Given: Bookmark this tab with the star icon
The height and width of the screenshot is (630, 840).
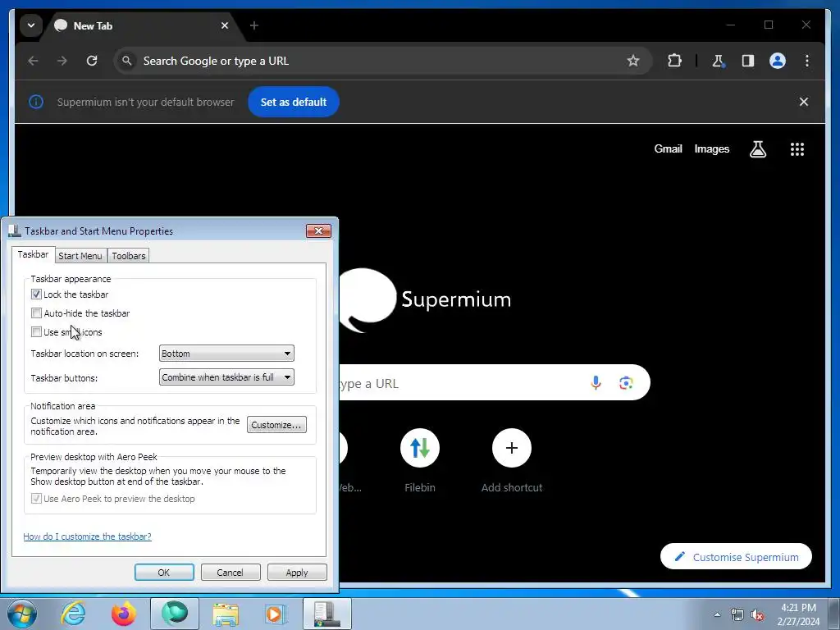Looking at the screenshot, I should click(633, 61).
